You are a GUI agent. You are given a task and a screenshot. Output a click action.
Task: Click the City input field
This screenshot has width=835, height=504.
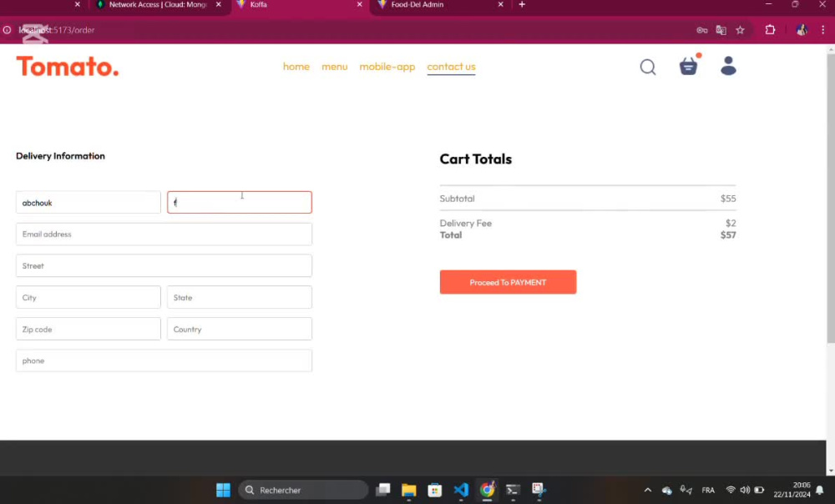[x=89, y=298]
